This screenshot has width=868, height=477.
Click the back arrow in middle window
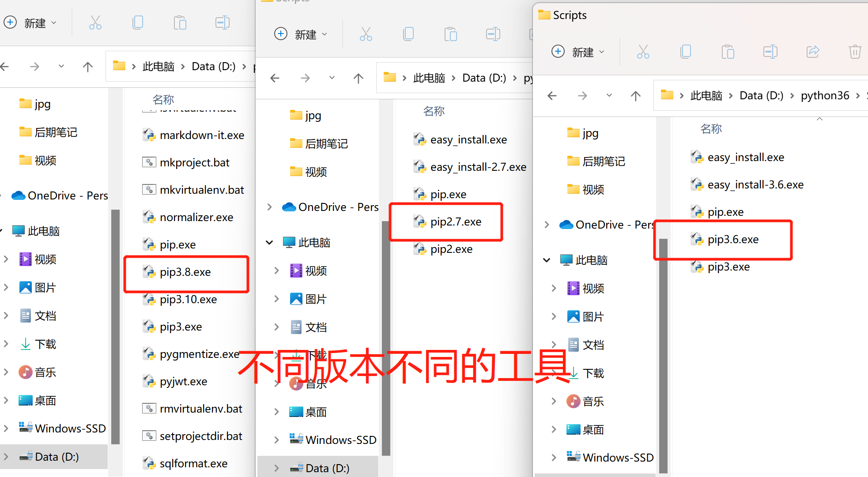pyautogui.click(x=275, y=79)
